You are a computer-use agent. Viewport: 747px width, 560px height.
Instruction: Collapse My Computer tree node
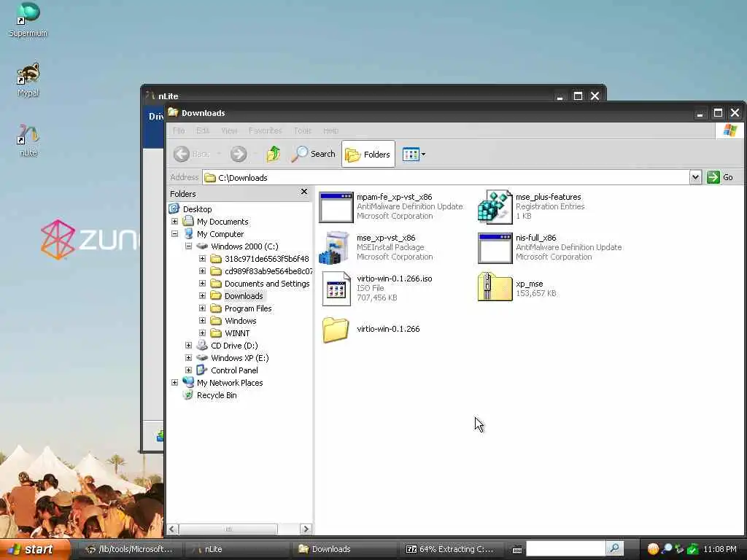click(175, 234)
